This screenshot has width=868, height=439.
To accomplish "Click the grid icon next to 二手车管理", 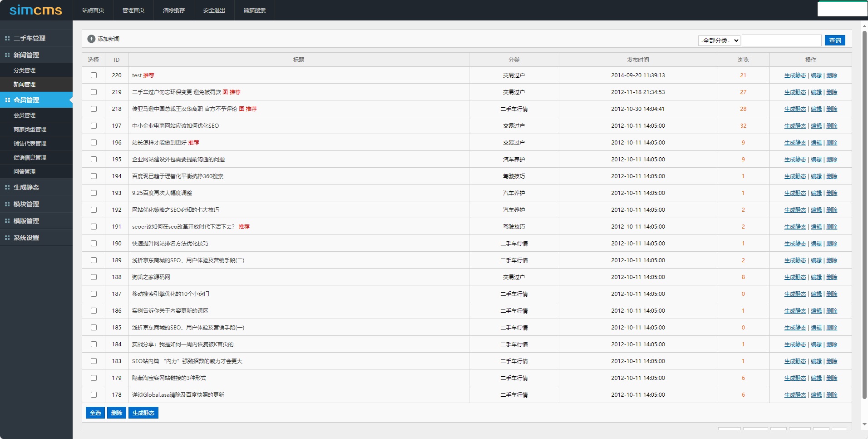I will pos(7,38).
